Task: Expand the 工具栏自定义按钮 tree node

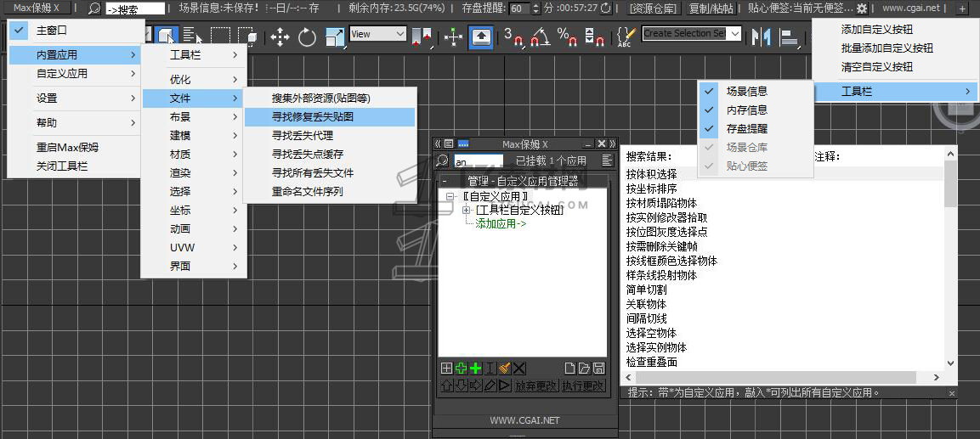Action: [x=466, y=210]
